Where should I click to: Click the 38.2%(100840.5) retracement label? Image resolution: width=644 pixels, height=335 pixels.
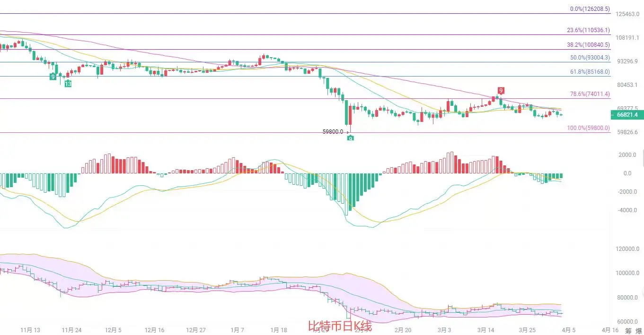click(588, 45)
